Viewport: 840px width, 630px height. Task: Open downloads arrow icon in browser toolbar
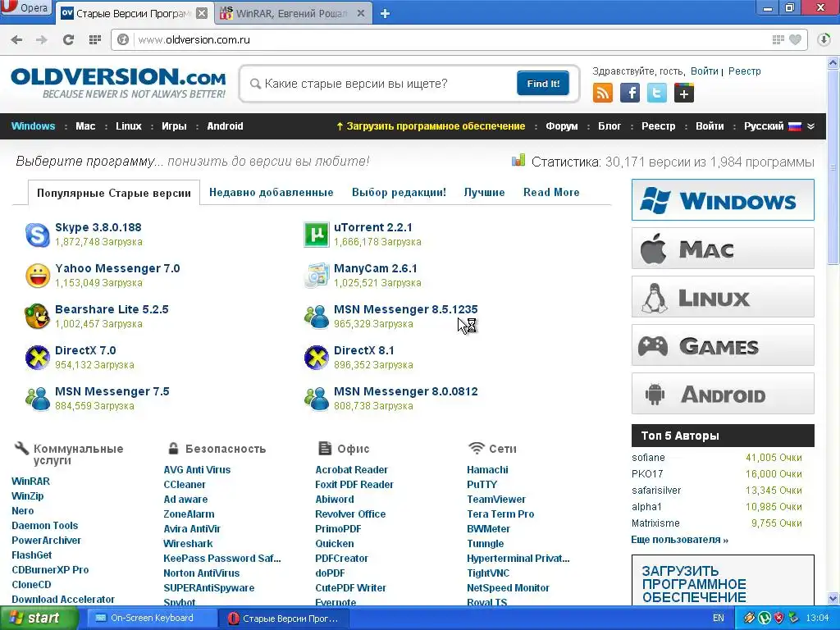coord(824,39)
